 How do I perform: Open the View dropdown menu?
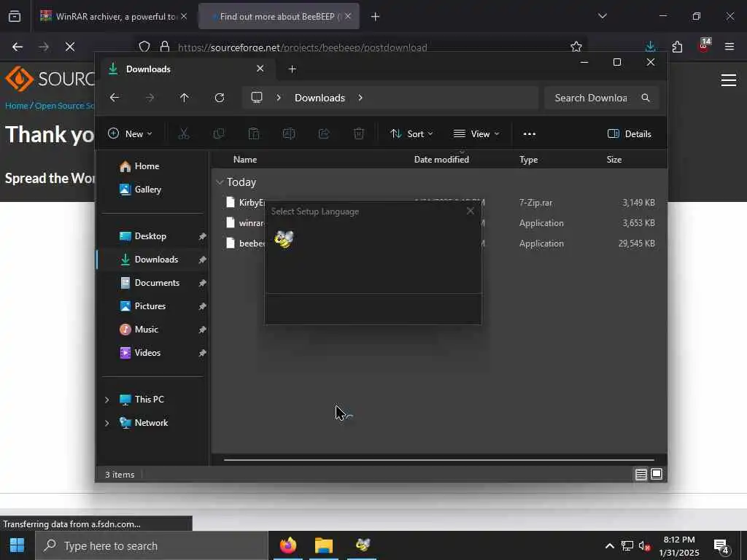point(476,134)
